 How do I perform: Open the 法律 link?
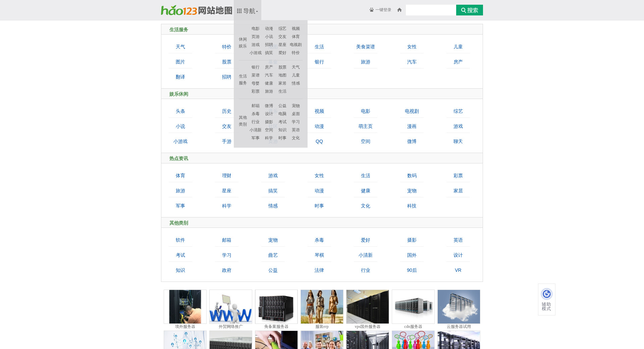coord(319,270)
